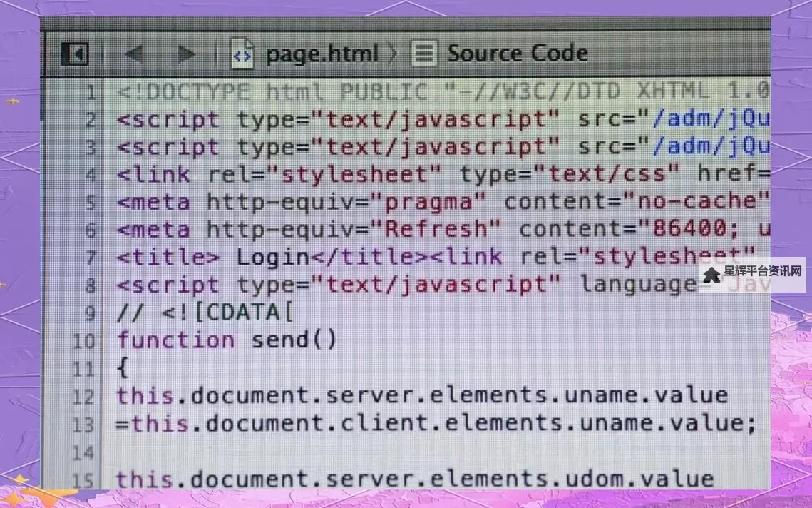Screen dimensions: 812x508
Task: Open the page.html breadcrumb item
Action: [x=321, y=54]
